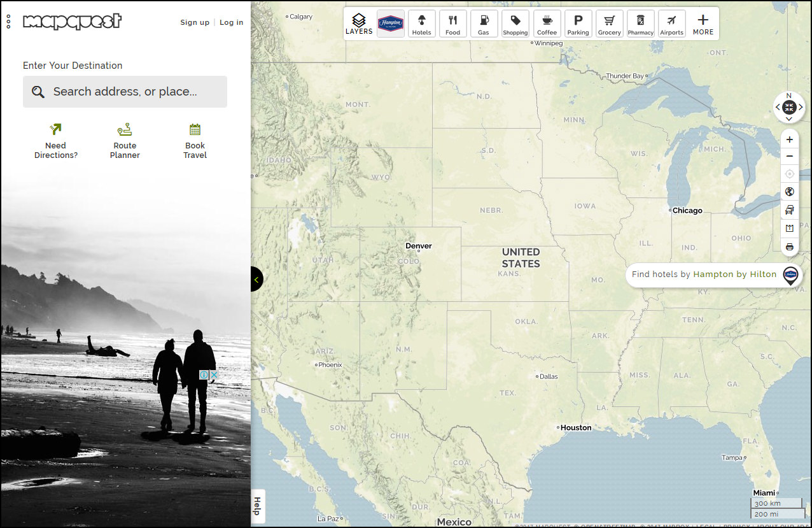Viewport: 812px width, 528px height.
Task: Close the ad with the X icon
Action: [214, 375]
